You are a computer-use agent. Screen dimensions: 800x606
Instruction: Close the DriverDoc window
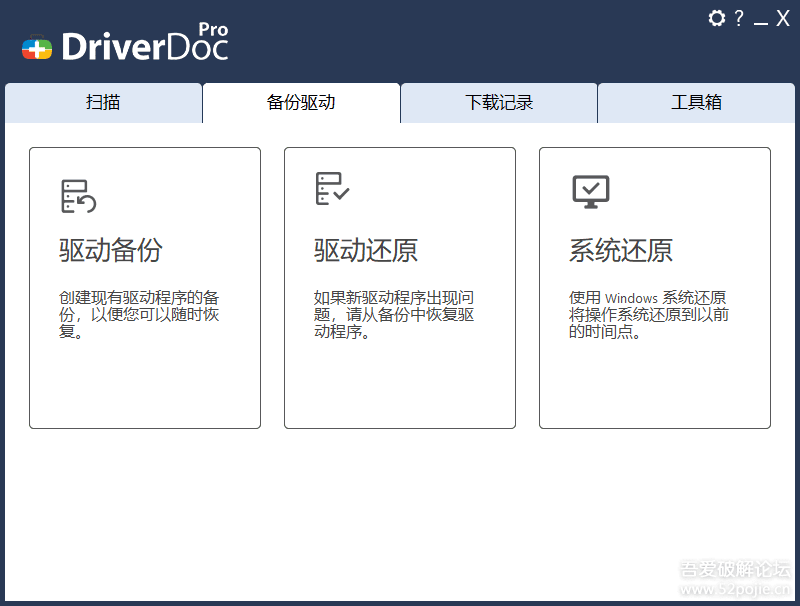tap(783, 18)
